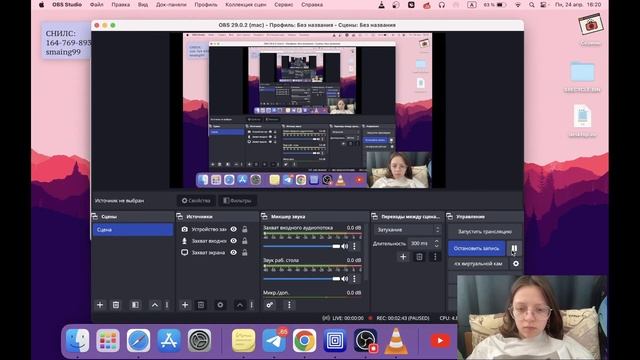Delete the selected scene using the trash icon
Screen dimensions: 640x360
coord(116,305)
